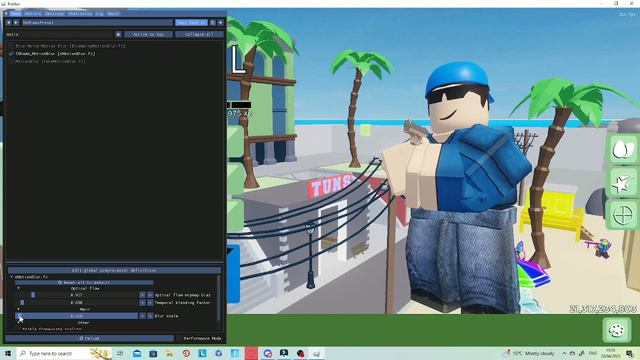Click the Collapse all button
Viewport: 640px width, 360px height.
coord(199,34)
